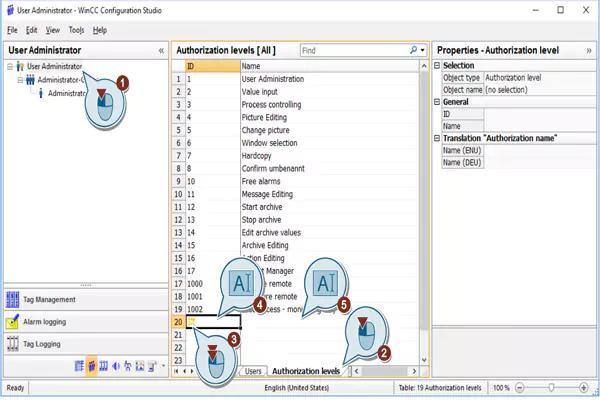
Task: Click the User Administrator root node icon
Action: pos(20,67)
